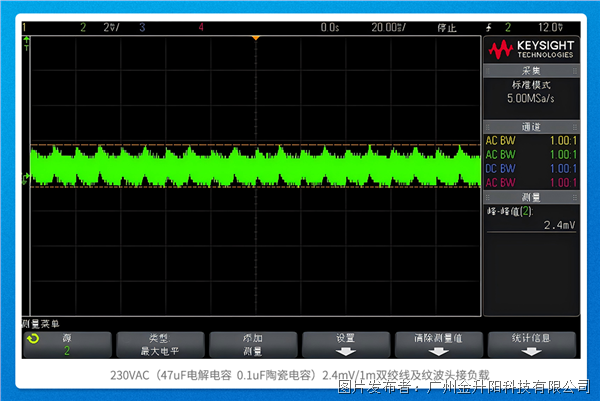Select the blue DC BW 1.00:1 row
The height and width of the screenshot is (401, 600).
coord(531,168)
